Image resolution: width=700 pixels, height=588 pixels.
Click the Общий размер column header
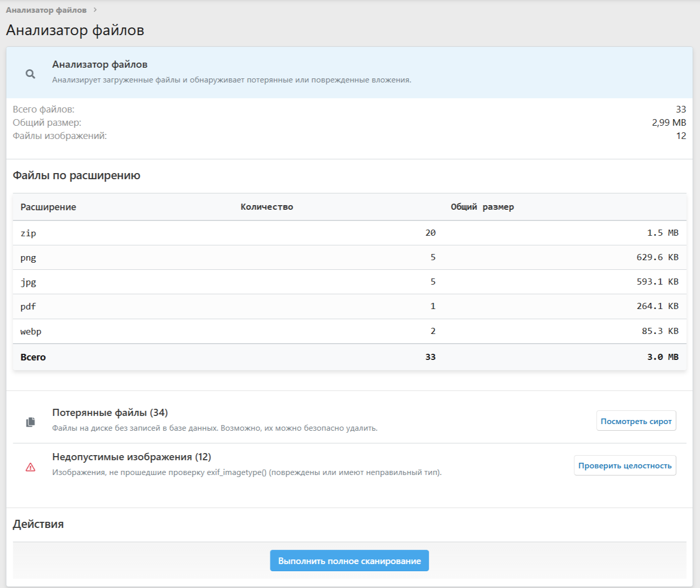point(482,207)
